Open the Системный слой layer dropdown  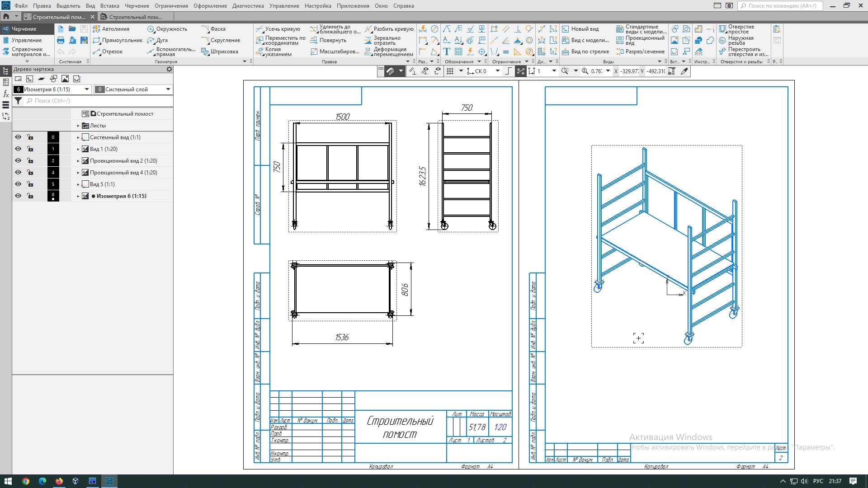168,89
